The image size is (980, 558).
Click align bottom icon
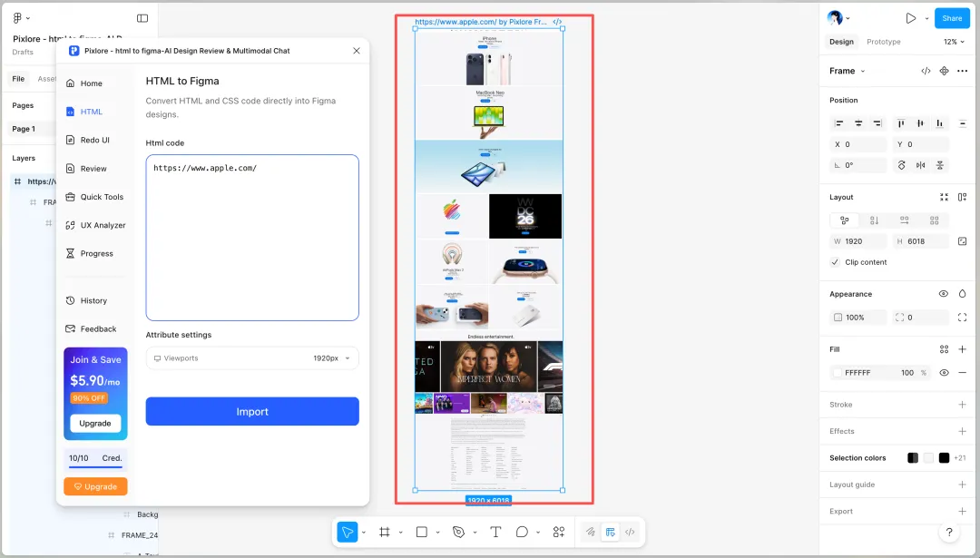(x=939, y=123)
